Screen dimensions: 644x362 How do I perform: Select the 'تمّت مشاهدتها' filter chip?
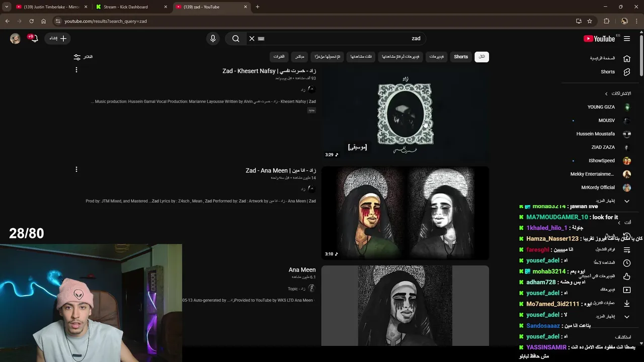tap(361, 57)
